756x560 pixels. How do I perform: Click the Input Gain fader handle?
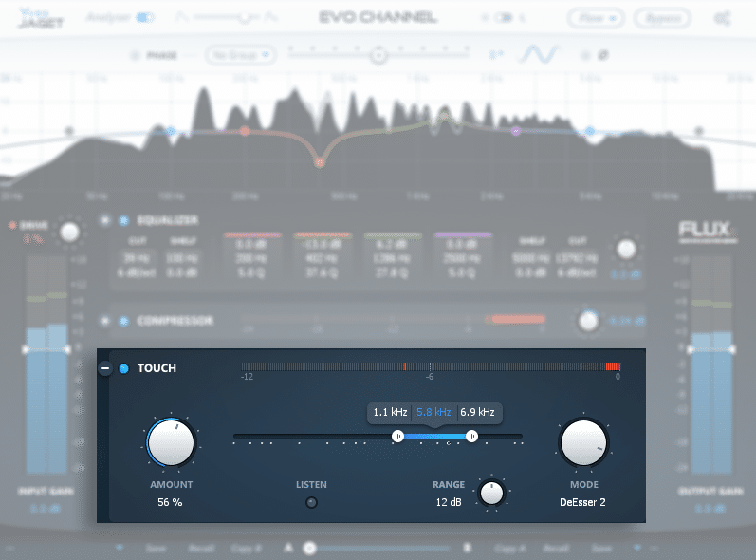click(46, 349)
